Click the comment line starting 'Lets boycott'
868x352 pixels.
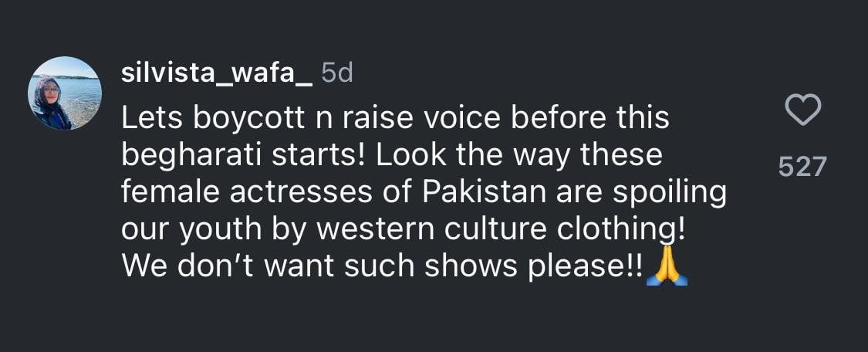(x=395, y=118)
